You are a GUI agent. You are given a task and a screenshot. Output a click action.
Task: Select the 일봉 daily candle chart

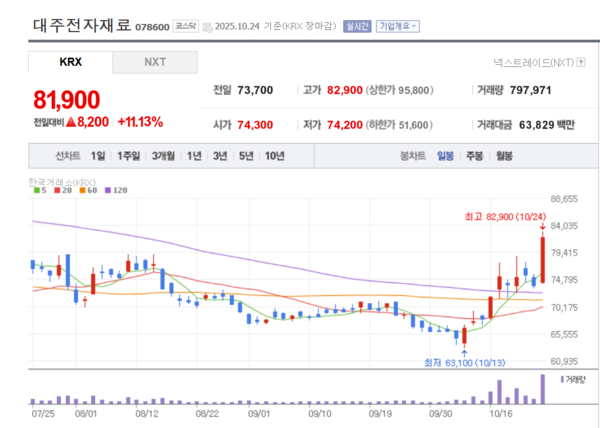[x=445, y=156]
